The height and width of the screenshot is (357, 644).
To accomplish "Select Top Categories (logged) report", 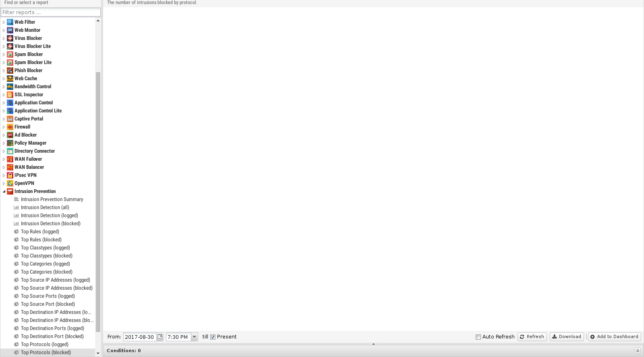I will [x=46, y=264].
